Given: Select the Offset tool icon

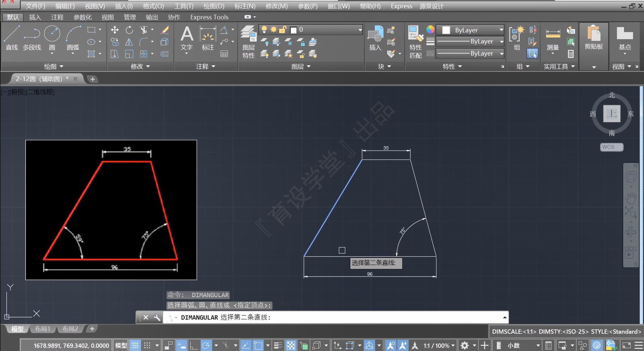Looking at the screenshot, I should coord(165,54).
